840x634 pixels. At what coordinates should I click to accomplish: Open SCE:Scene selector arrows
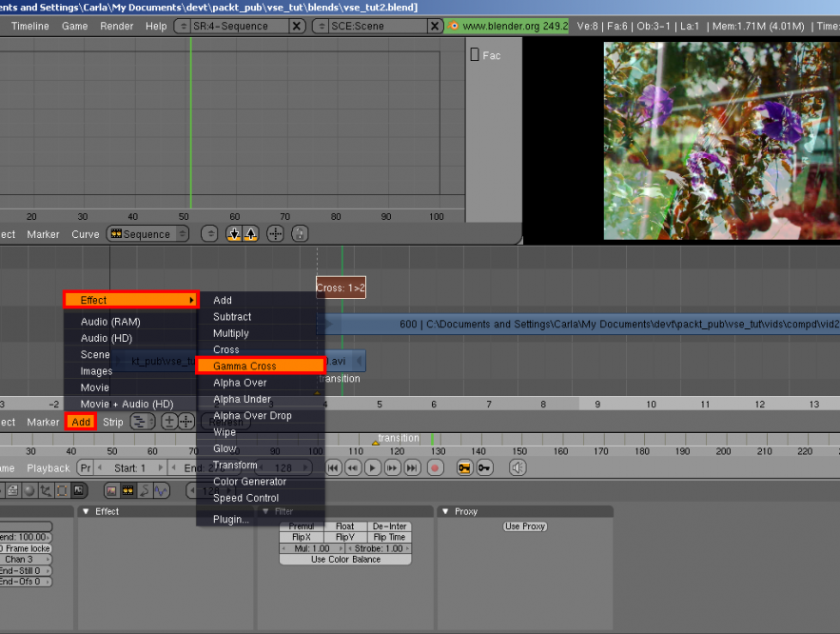(x=322, y=26)
